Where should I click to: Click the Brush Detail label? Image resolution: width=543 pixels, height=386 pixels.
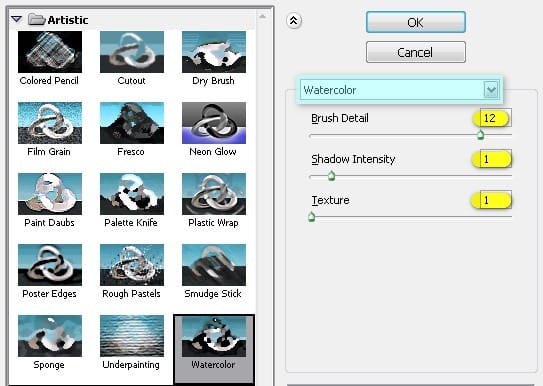click(340, 118)
